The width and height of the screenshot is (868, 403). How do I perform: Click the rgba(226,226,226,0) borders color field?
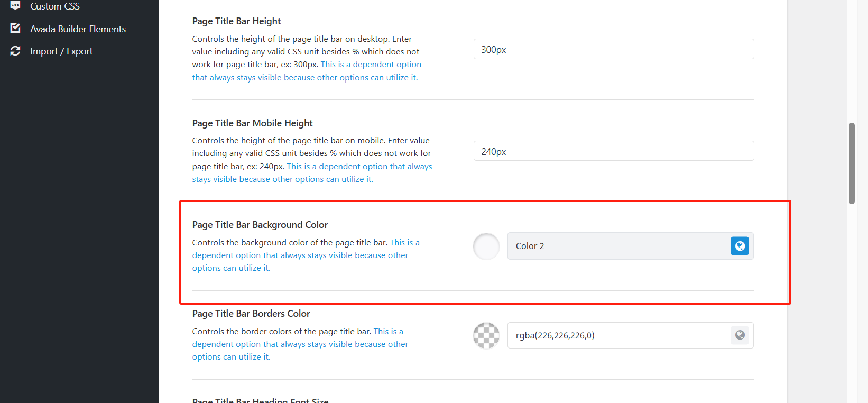(618, 335)
